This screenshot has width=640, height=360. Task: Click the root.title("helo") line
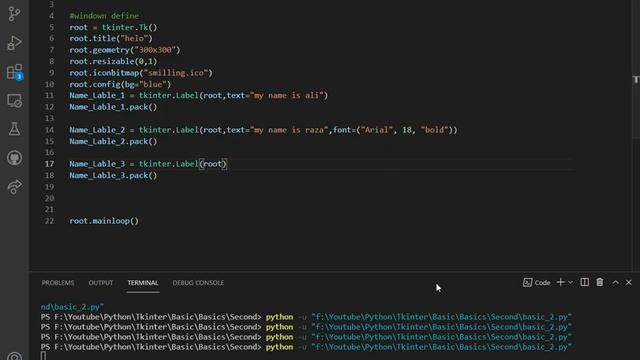(111, 38)
